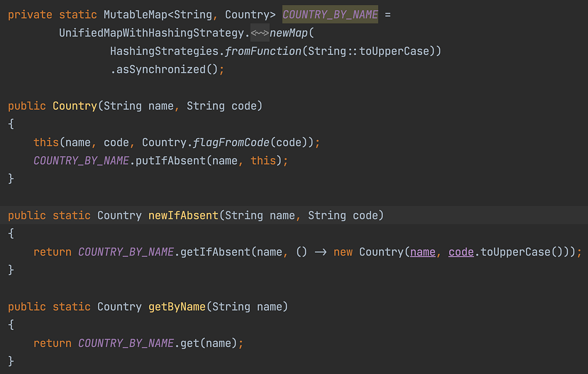This screenshot has height=374, width=588.
Task: Click the flagFromCode method call
Action: tap(231, 142)
